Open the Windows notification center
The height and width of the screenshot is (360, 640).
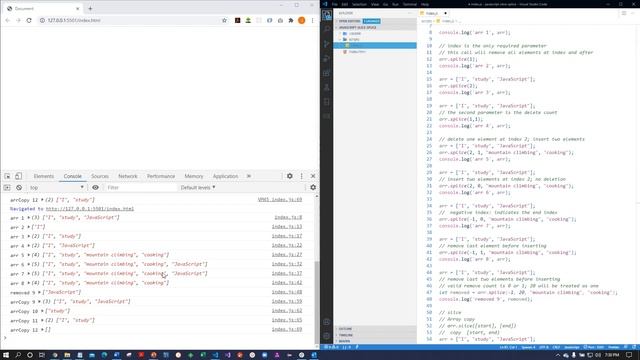629,355
